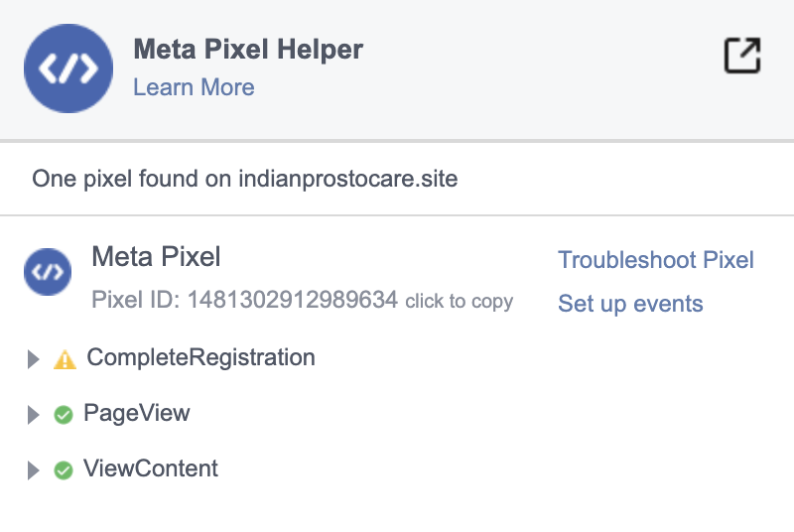Expand the ViewContent event details
The width and height of the screenshot is (794, 532).
coord(35,470)
